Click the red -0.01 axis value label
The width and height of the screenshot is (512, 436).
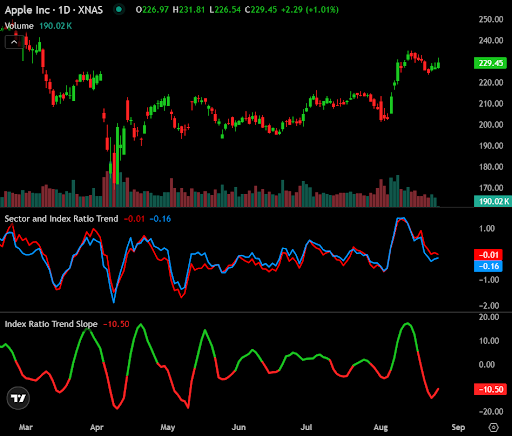[488, 255]
